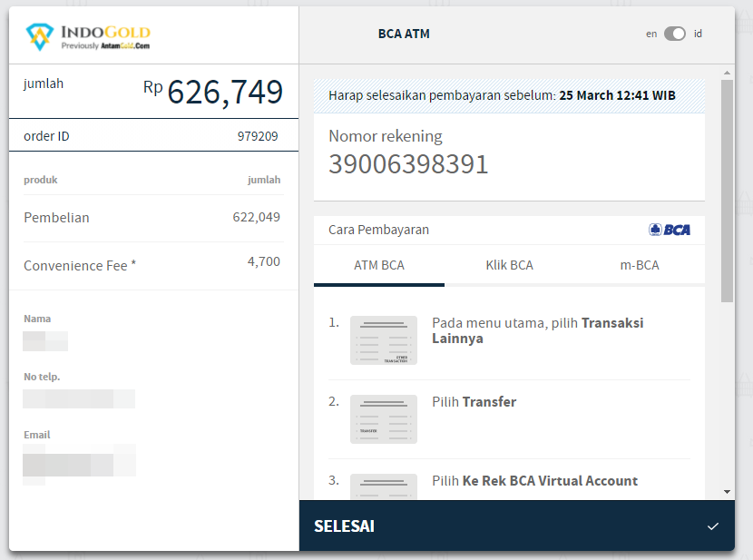
Task: Click step 3 Ke Rek BCA Virtual Account text
Action: [x=534, y=481]
